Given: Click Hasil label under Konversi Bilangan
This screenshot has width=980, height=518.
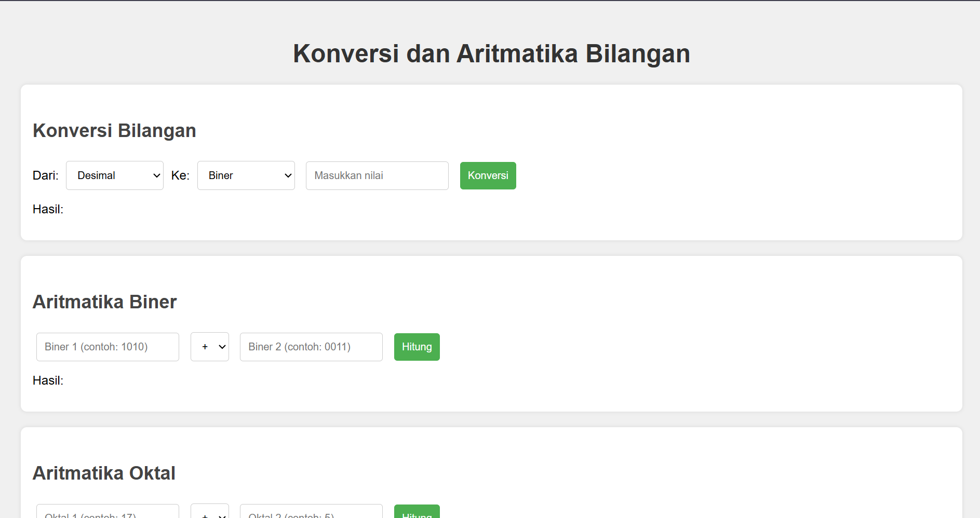Looking at the screenshot, I should tap(48, 209).
